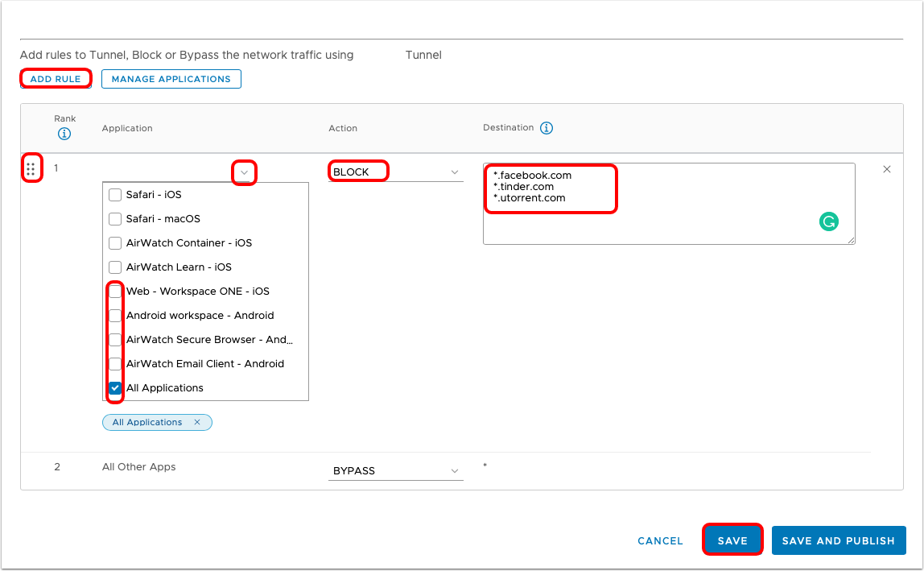Open the BLOCK action dropdown
924x571 pixels.
click(395, 172)
